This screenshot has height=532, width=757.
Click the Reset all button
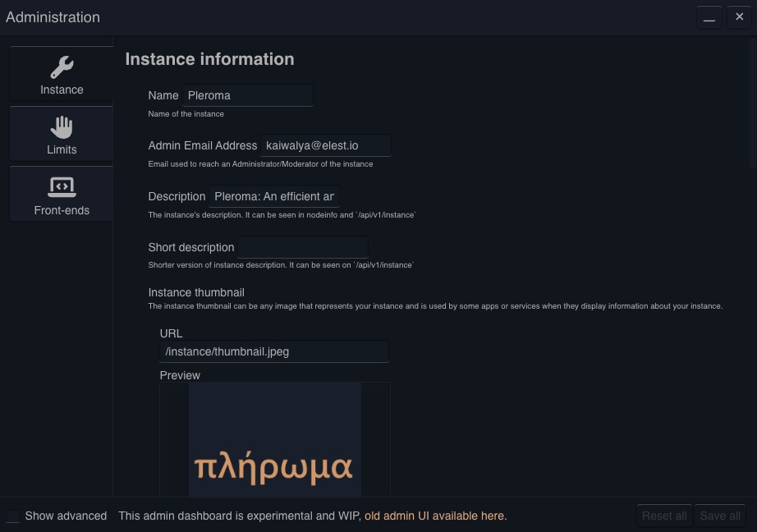click(663, 516)
